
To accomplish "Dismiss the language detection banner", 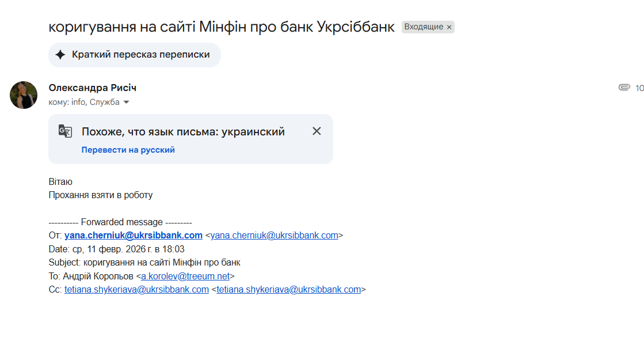I will point(317,131).
